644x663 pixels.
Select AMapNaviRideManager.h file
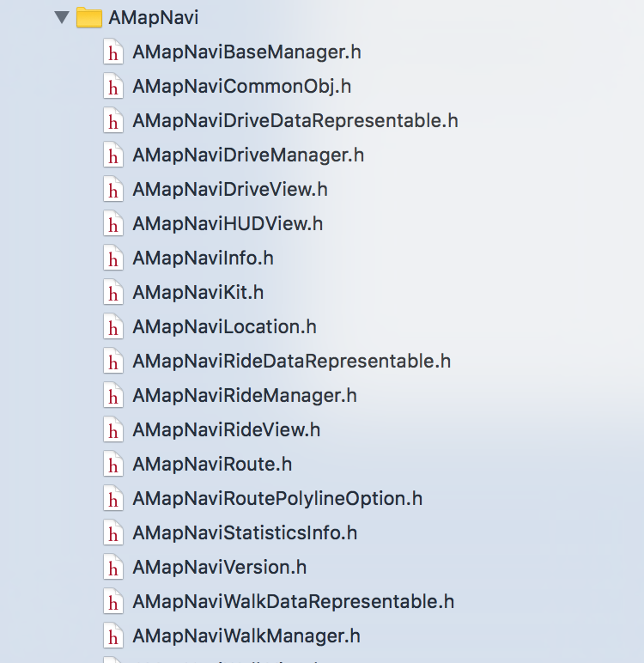(x=245, y=395)
